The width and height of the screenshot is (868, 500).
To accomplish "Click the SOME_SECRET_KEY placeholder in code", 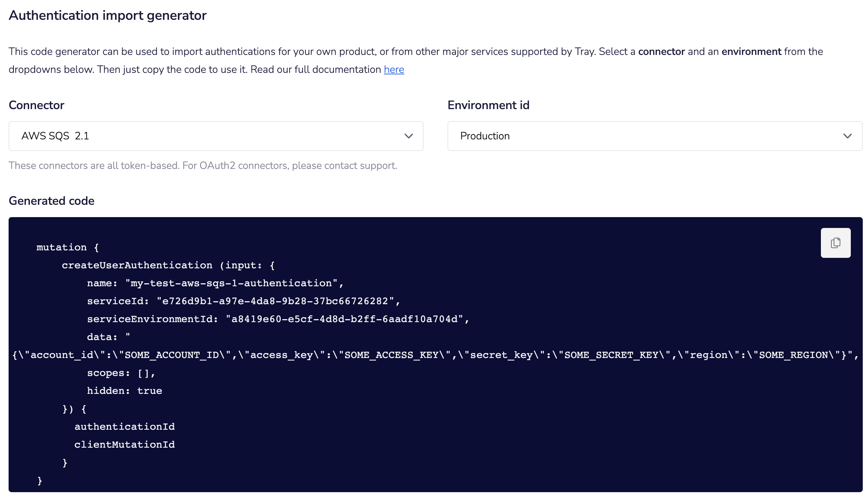I will 612,355.
